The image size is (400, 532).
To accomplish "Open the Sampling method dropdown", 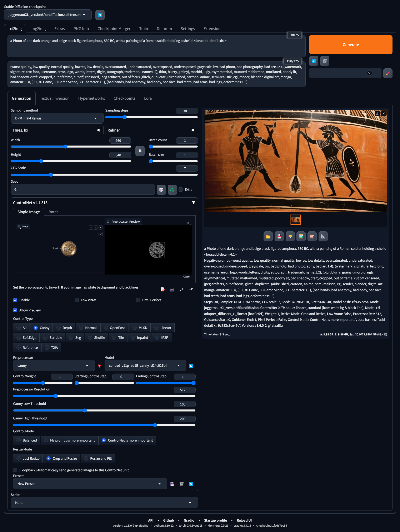I will tap(57, 118).
